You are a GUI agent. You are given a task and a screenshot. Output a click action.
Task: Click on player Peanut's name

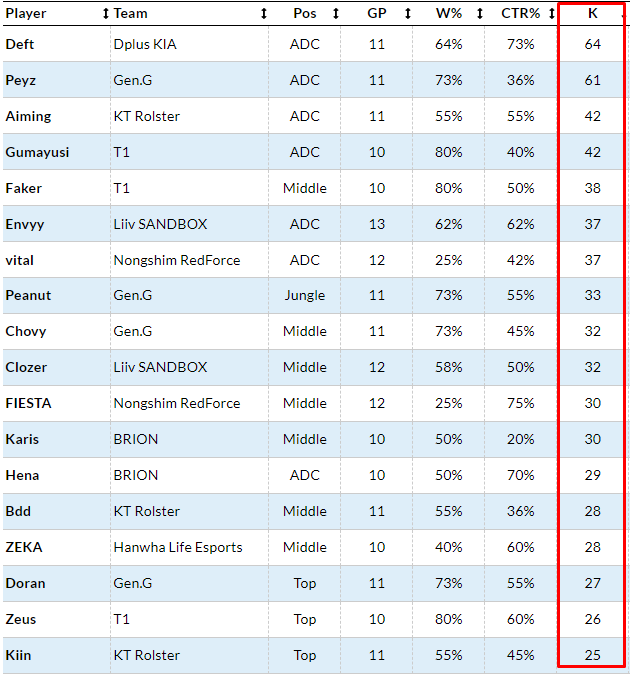(x=28, y=296)
